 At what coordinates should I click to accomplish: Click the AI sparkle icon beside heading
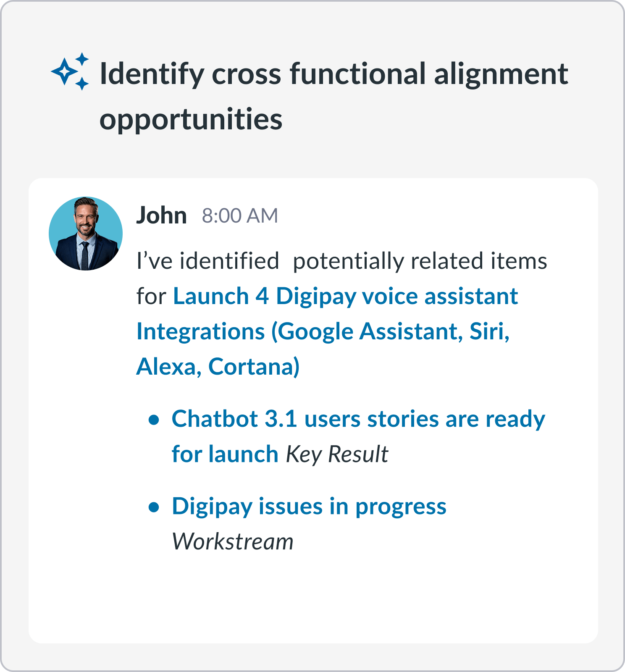[x=70, y=71]
